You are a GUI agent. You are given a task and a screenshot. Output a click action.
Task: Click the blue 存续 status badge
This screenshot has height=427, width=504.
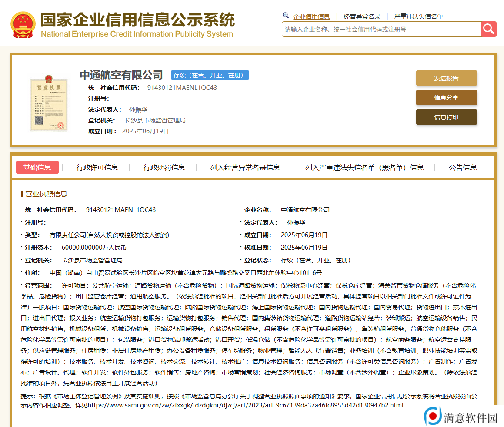[x=210, y=75]
